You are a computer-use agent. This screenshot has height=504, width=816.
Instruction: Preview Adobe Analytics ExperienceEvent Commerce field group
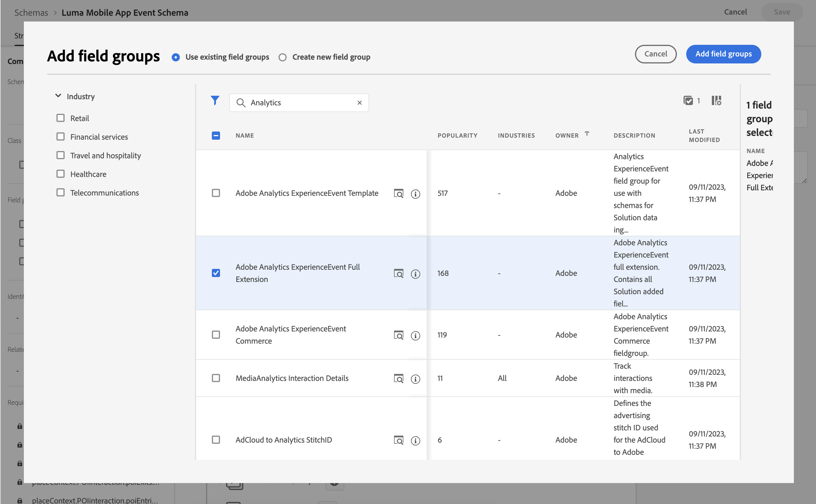tap(398, 335)
